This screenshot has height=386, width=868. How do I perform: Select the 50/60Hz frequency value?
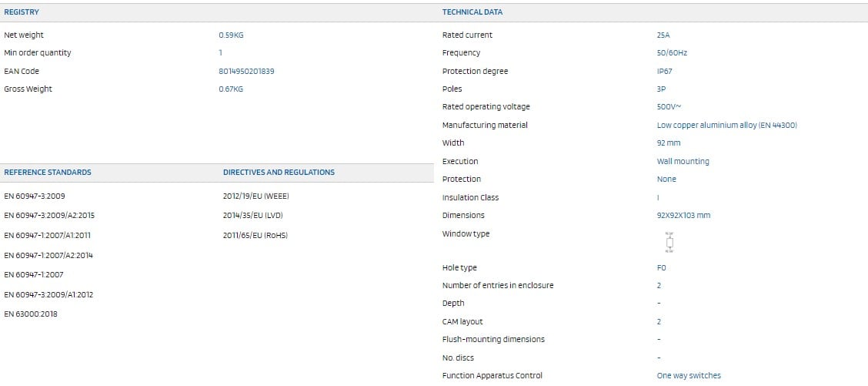[671, 53]
